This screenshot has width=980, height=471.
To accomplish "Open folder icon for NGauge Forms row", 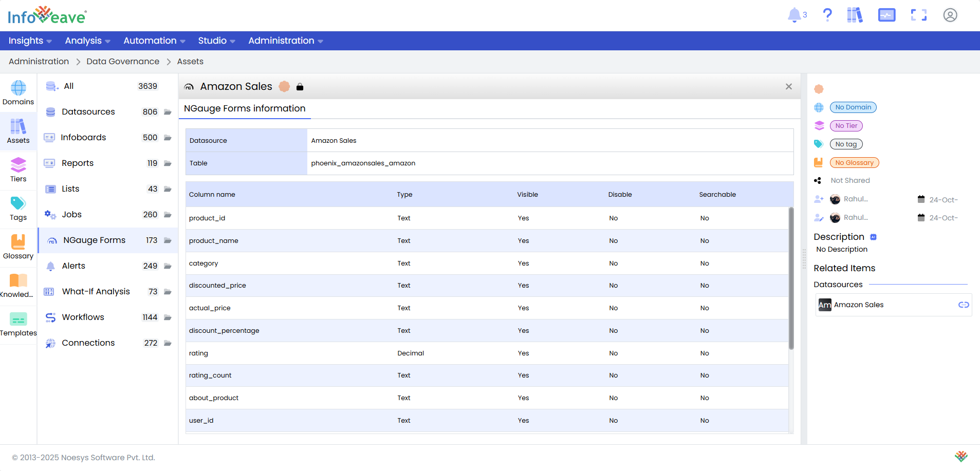I will click(x=168, y=240).
